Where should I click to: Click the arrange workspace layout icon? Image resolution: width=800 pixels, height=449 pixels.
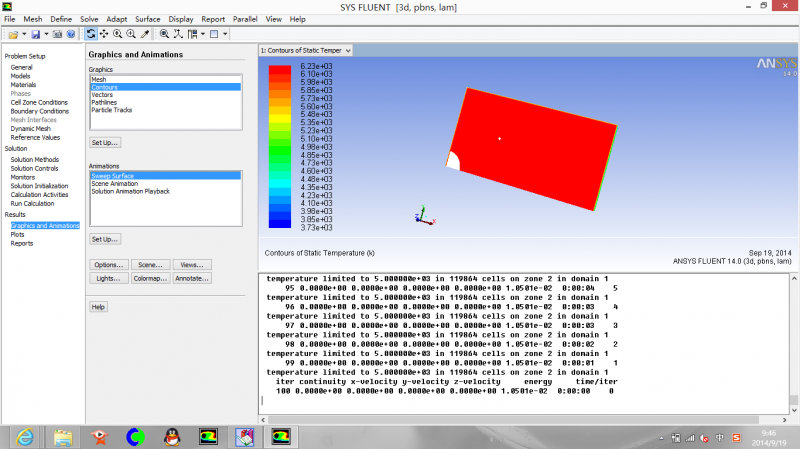pos(192,34)
